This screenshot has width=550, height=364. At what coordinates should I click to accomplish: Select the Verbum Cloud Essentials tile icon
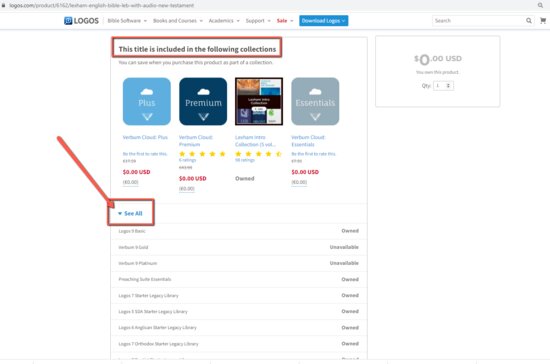pos(315,101)
